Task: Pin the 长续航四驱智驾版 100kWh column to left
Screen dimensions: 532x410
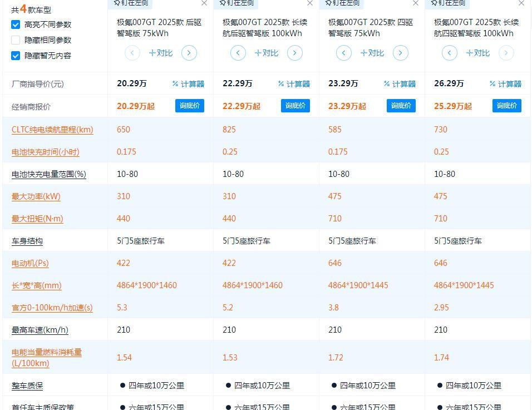Action: pos(449,3)
